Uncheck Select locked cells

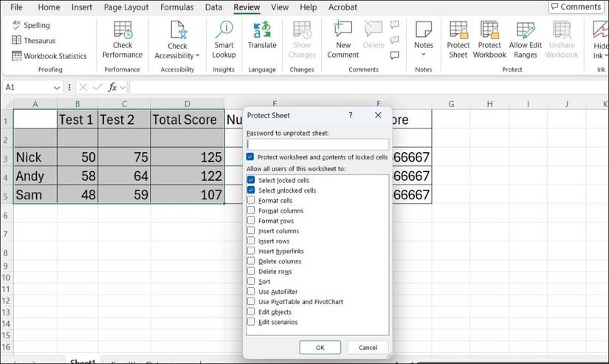coord(251,180)
